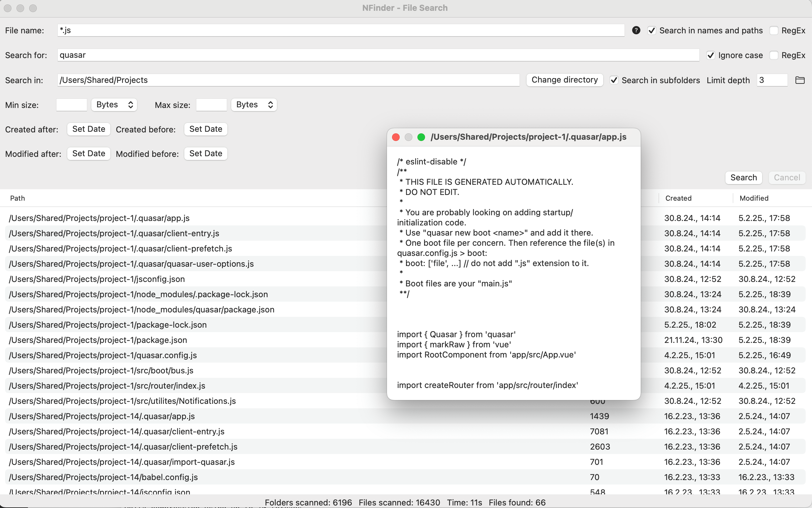The width and height of the screenshot is (812, 508).
Task: Maximize the app.js preview window
Action: click(421, 137)
